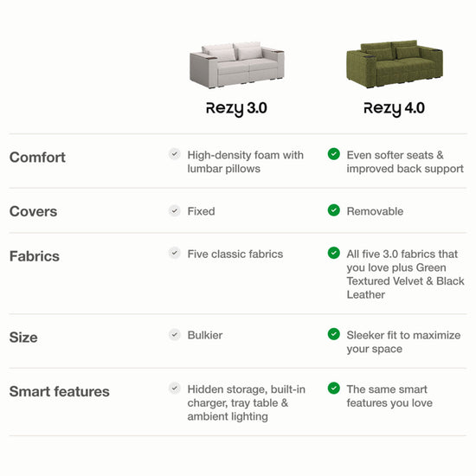Click the gray checkmark next to Fixed
Image resolution: width=476 pixels, height=476 pixels.
click(x=175, y=210)
